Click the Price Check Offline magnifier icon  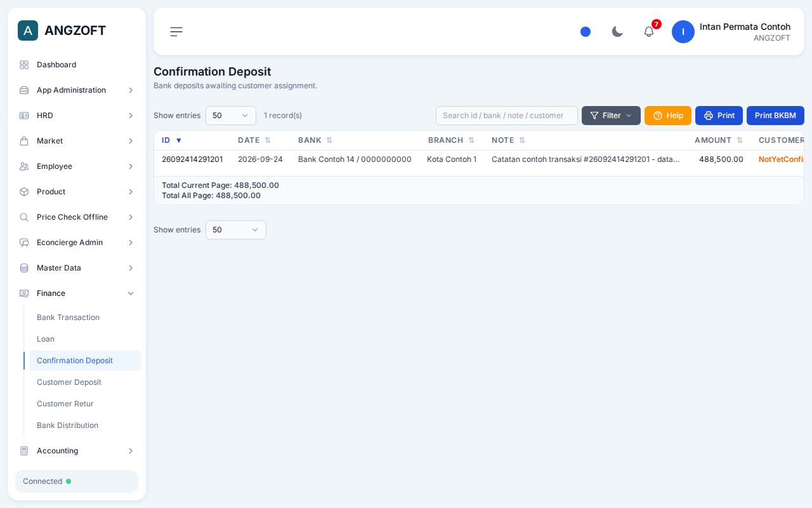24,217
